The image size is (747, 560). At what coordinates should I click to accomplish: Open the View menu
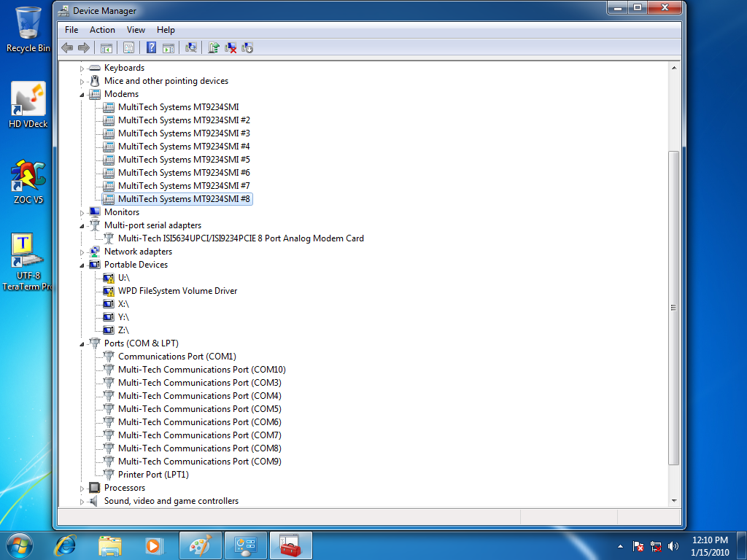coord(136,30)
